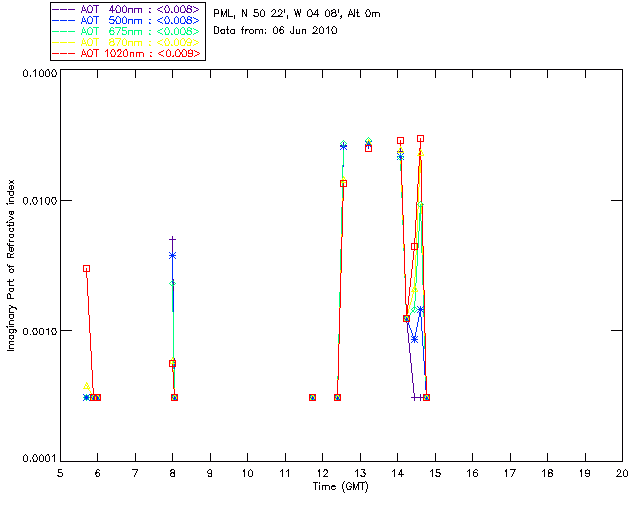640x512 pixels.
Task: Pick the legend entry 'AOT 1020nm : <0.009>'
Action: (x=127, y=53)
